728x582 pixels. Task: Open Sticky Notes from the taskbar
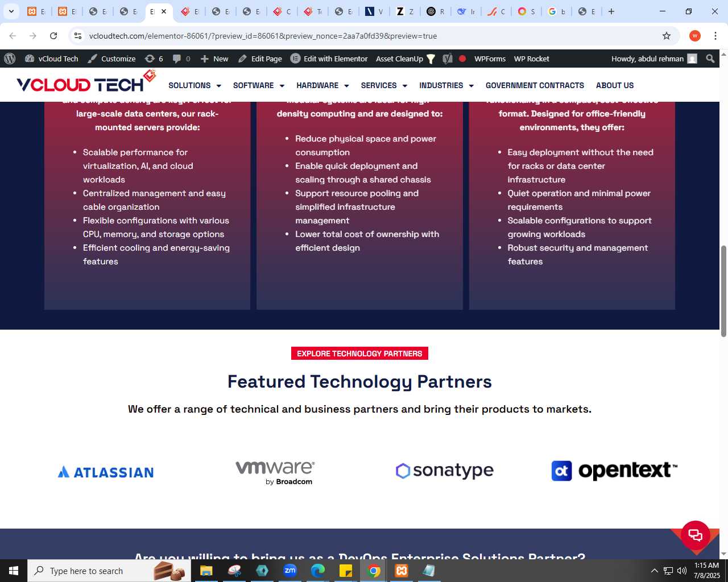346,571
